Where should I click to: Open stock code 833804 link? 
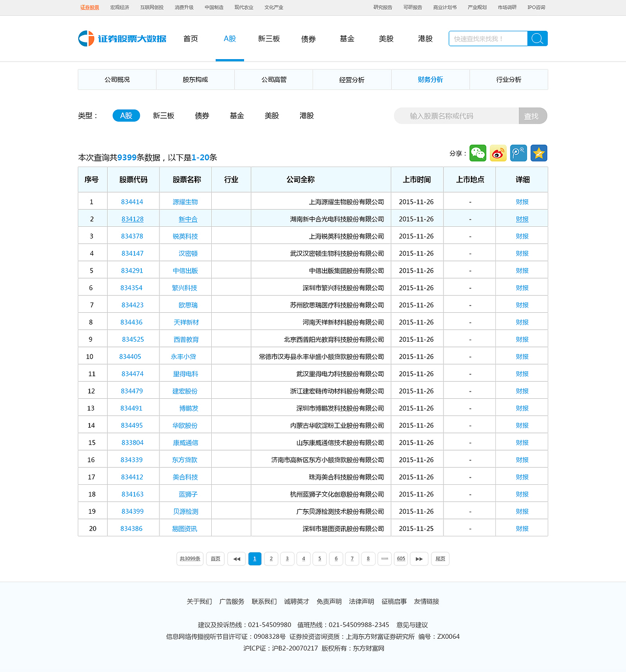tap(133, 443)
